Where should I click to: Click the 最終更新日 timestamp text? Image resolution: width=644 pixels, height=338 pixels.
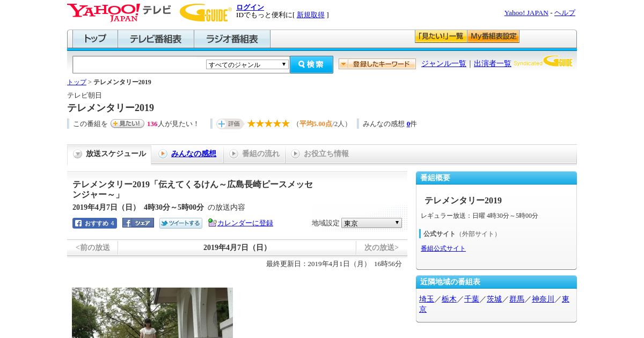point(334,264)
